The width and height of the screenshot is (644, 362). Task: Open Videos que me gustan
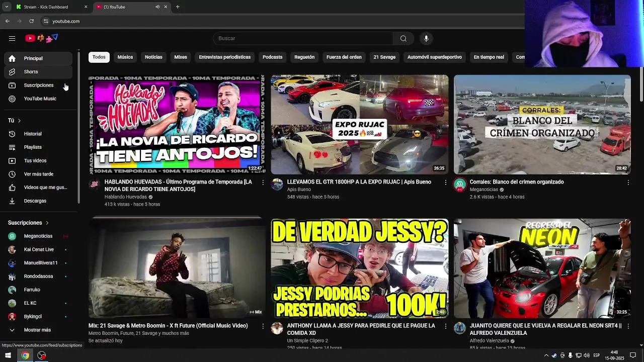[38, 188]
